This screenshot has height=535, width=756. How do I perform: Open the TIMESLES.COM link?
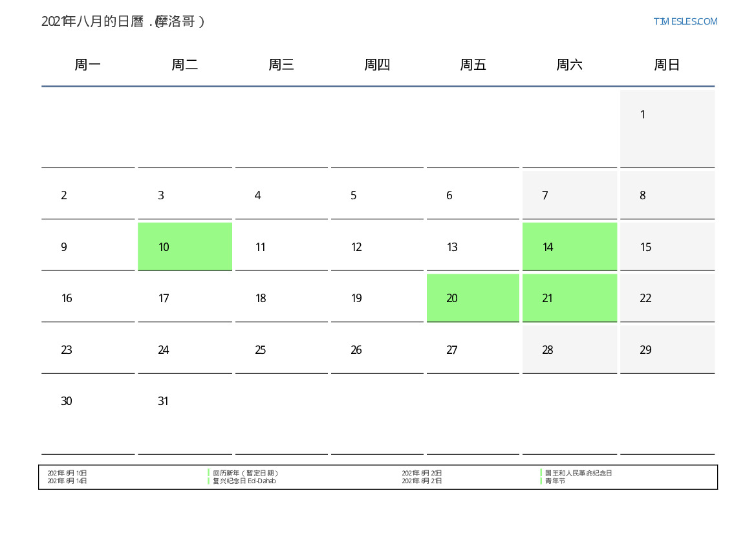coord(685,21)
